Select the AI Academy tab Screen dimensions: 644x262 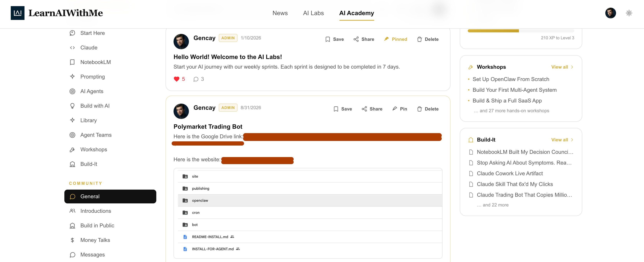[356, 13]
